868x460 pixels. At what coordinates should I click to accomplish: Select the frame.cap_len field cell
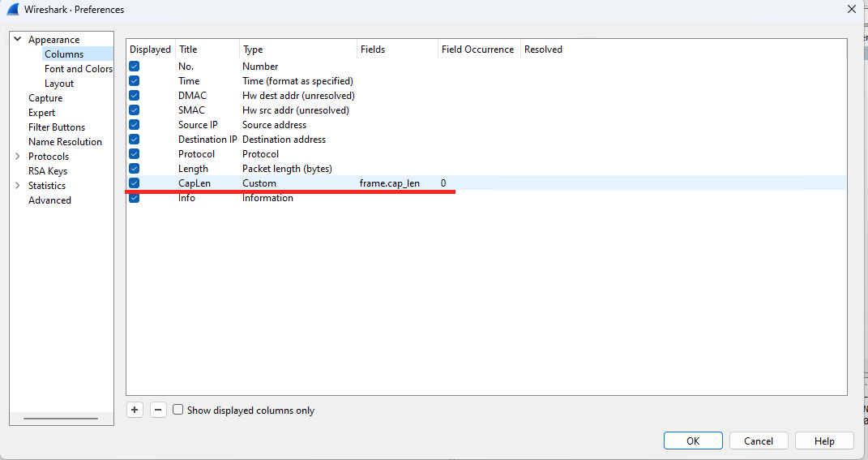tap(390, 183)
